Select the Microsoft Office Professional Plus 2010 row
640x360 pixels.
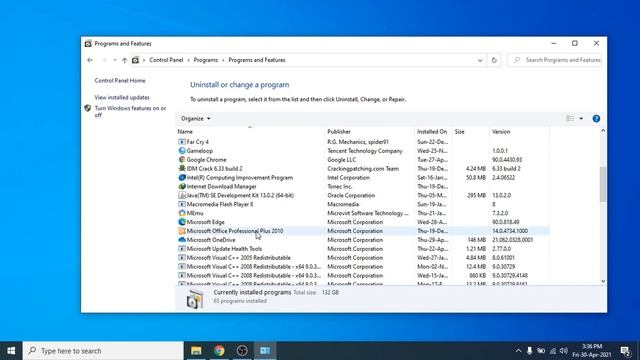click(362, 231)
